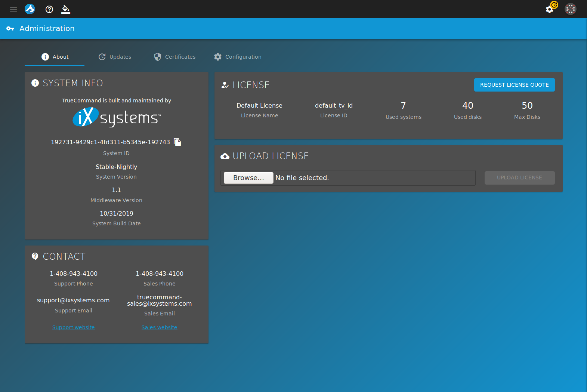Screen dimensions: 587x392
Task: Switch to the Configuration tab
Action: pyautogui.click(x=238, y=57)
